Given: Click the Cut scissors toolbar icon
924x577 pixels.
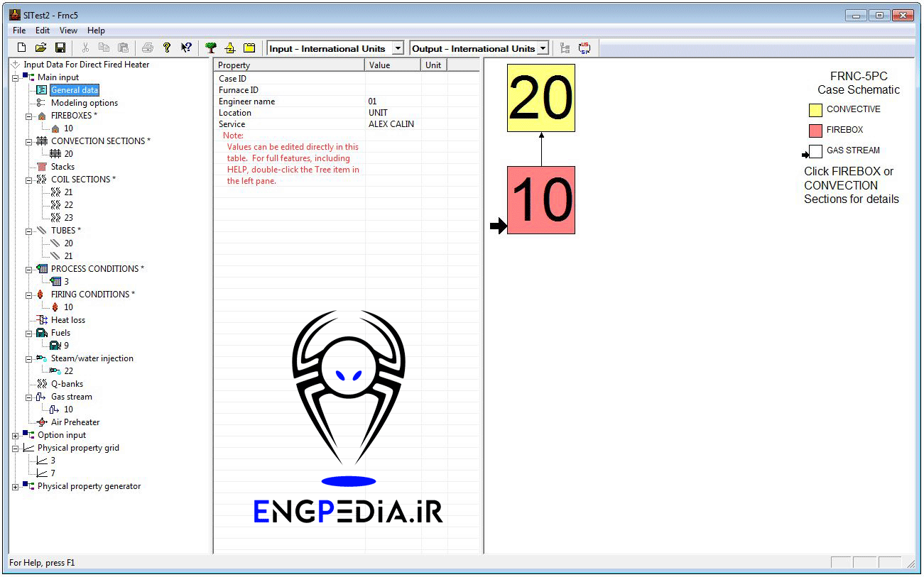Looking at the screenshot, I should (x=85, y=48).
